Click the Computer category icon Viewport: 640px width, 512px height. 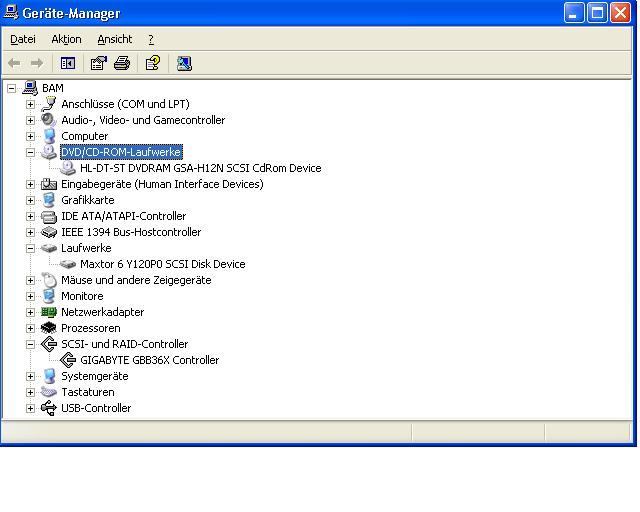click(x=49, y=136)
